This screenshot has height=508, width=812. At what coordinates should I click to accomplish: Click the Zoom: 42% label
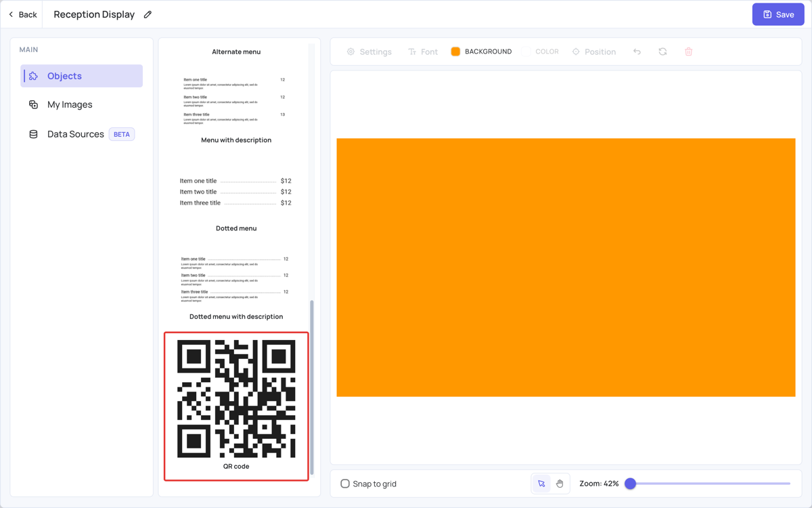599,484
